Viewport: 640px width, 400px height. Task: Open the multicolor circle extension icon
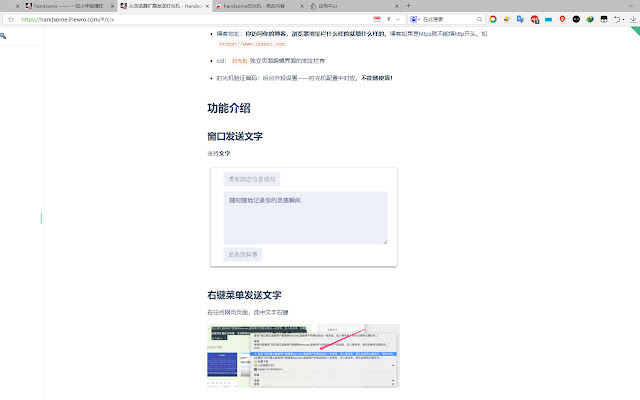(493, 19)
